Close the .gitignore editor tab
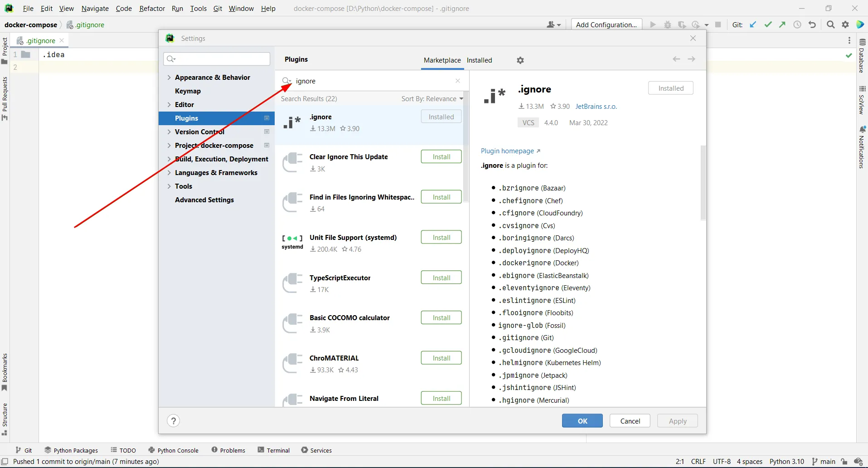Viewport: 868px width, 468px height. (62, 40)
